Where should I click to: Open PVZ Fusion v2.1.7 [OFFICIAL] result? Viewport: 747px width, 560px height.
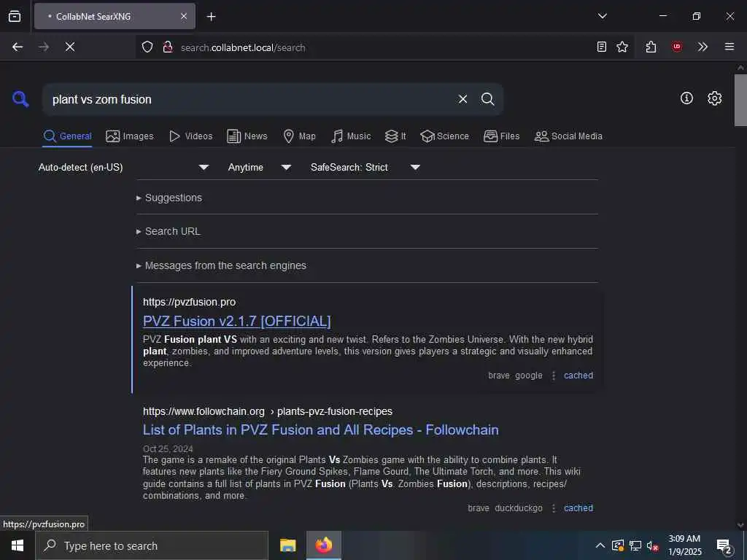pyautogui.click(x=237, y=322)
